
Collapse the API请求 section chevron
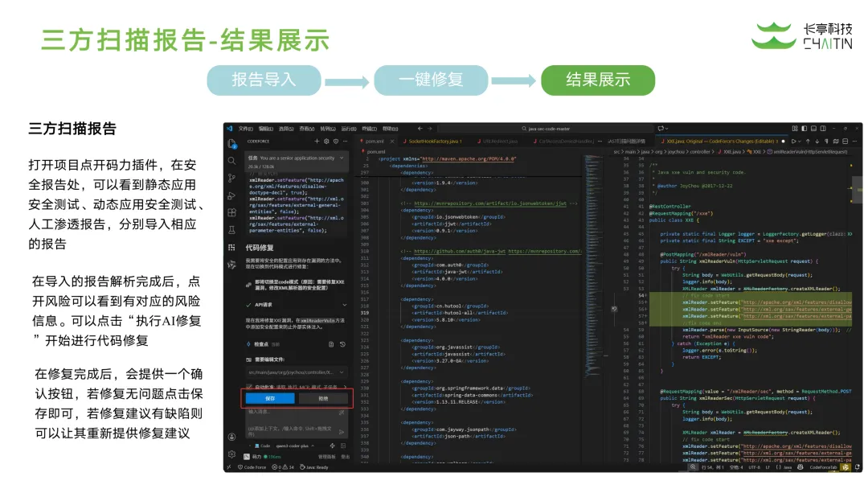pyautogui.click(x=345, y=305)
